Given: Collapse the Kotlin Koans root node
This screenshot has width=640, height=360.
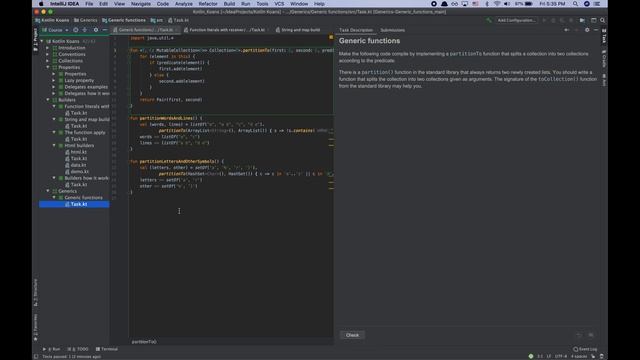Looking at the screenshot, I should point(42,41).
